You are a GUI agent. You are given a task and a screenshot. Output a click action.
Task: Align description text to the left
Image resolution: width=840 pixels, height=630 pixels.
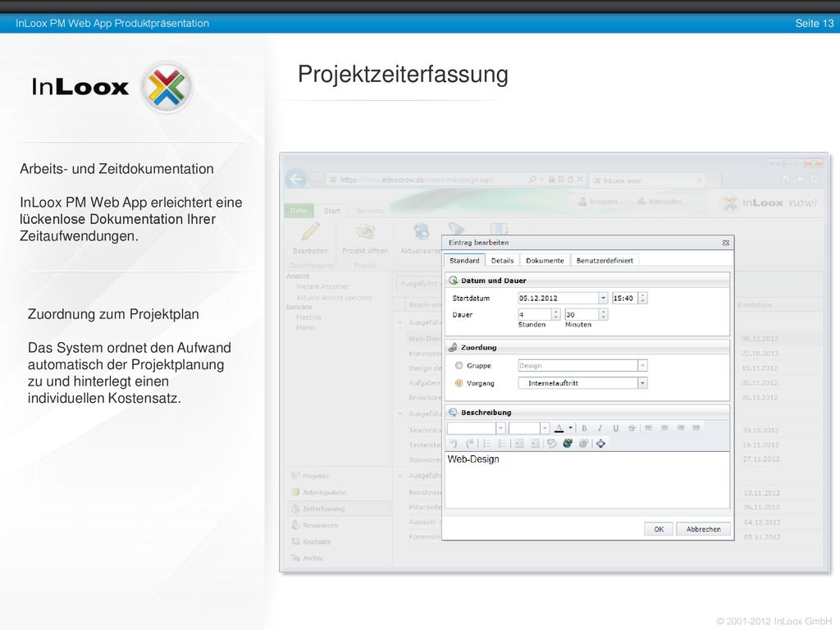click(649, 428)
